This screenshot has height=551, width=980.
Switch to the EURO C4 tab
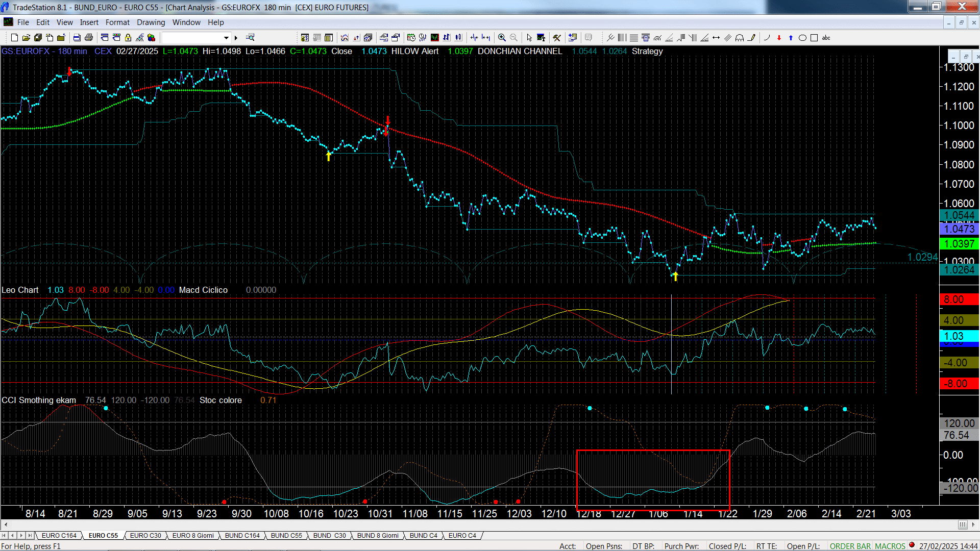[462, 535]
